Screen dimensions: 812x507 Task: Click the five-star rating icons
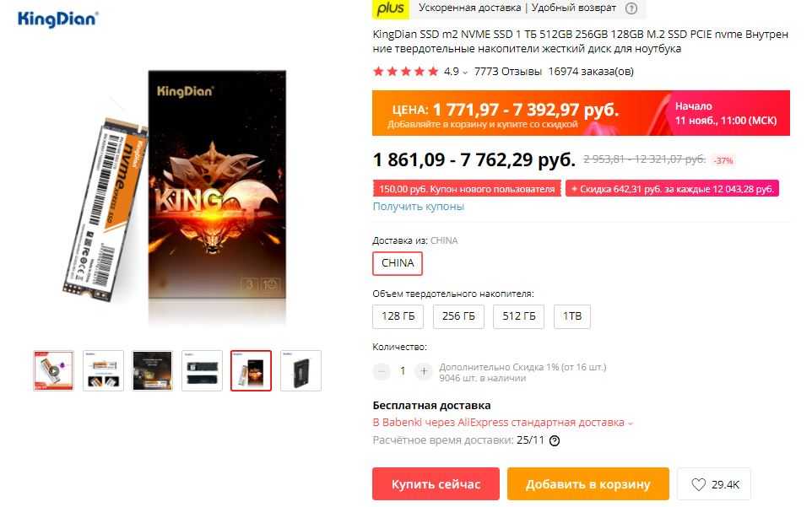[405, 72]
